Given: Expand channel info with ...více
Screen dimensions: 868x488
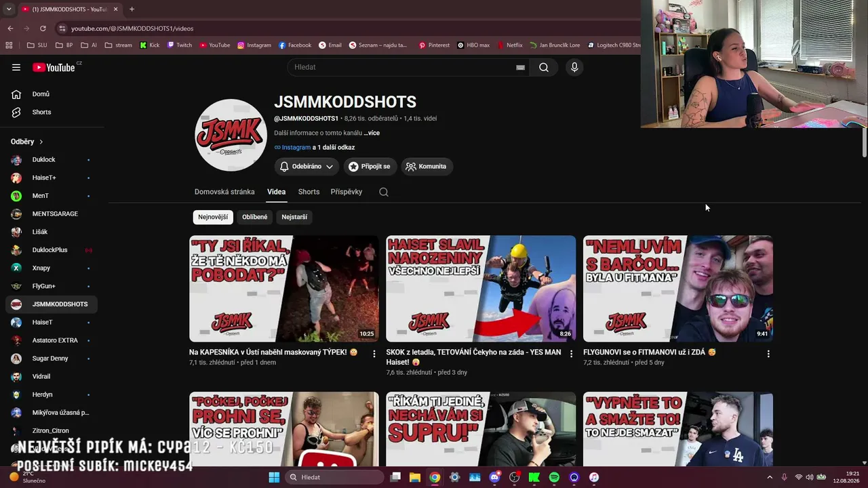Looking at the screenshot, I should pyautogui.click(x=372, y=133).
